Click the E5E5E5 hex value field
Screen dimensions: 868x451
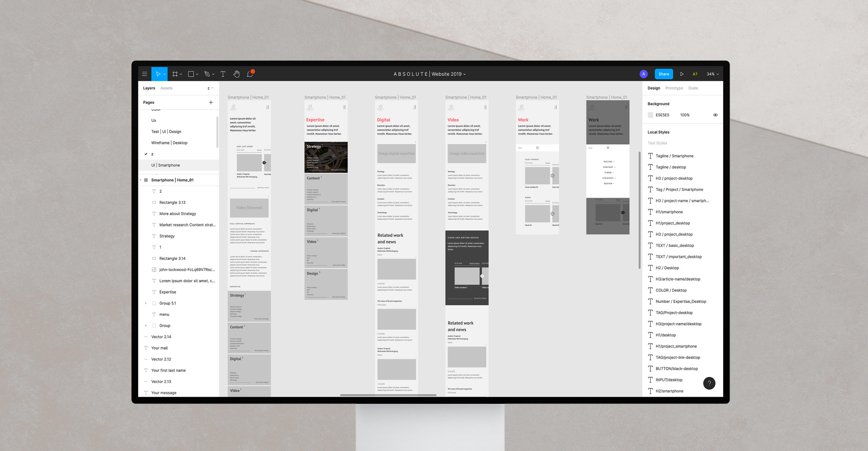pos(662,115)
